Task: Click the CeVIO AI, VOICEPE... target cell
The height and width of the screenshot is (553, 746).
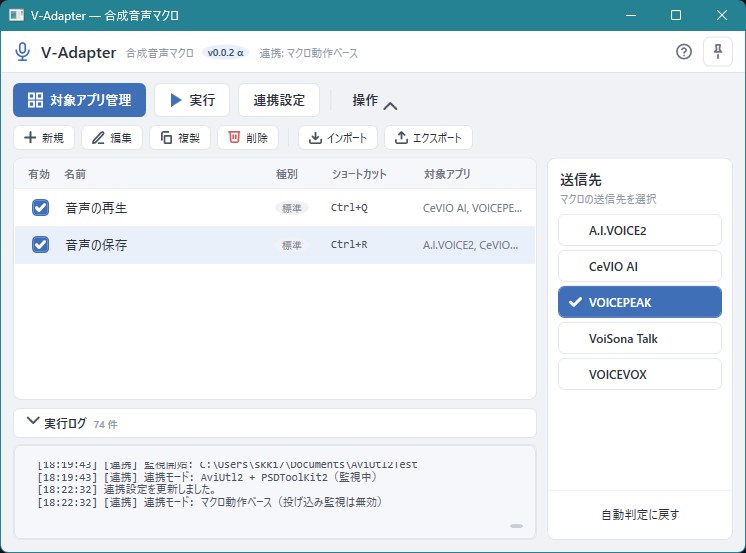Action: 472,208
